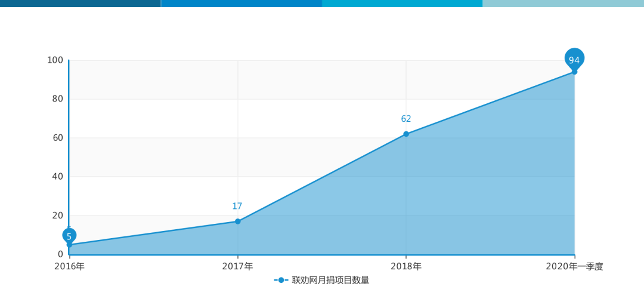Click the maximum marker pin labeled 94
The height and width of the screenshot is (308, 644).
[x=574, y=60]
